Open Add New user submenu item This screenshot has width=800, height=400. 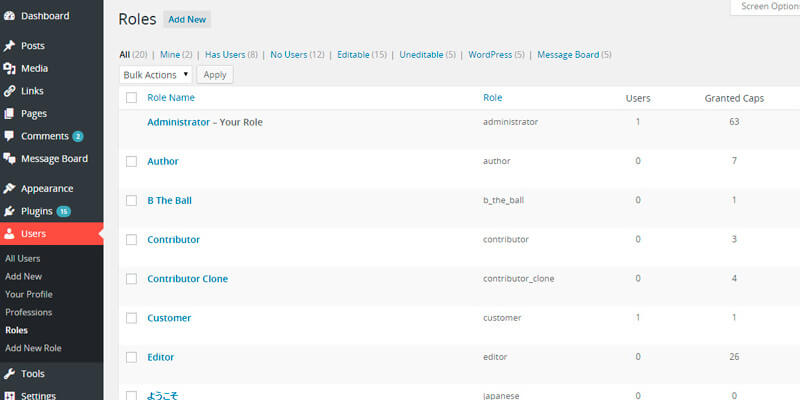[x=23, y=277]
